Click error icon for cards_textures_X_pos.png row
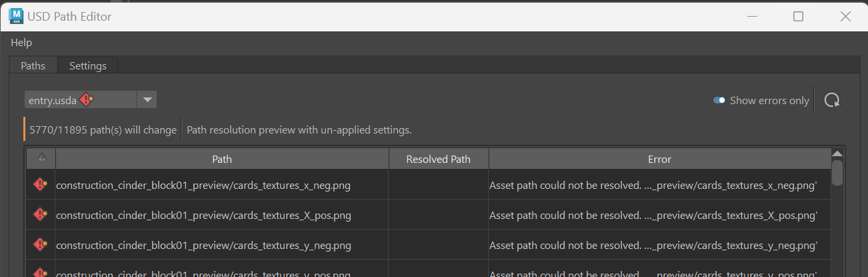The image size is (868, 277). pos(41,215)
